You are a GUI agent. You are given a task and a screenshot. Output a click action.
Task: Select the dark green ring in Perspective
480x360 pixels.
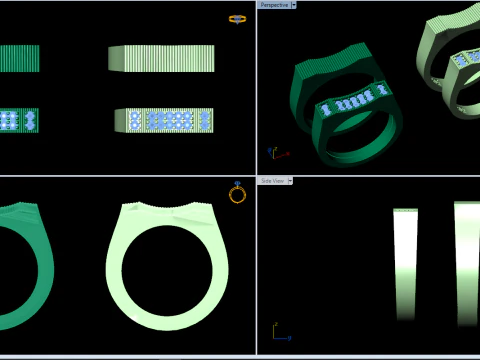point(345,105)
